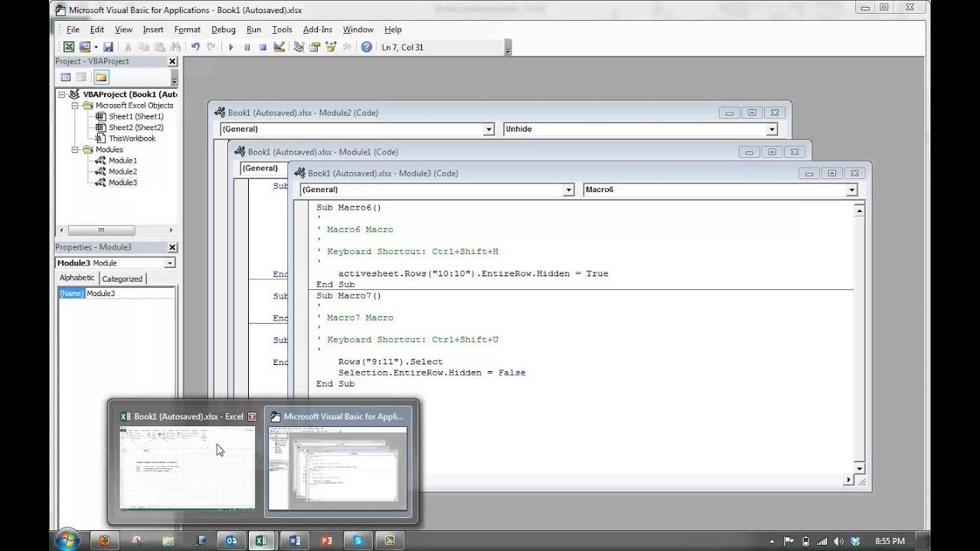Image resolution: width=980 pixels, height=551 pixels.
Task: Collapse the Modules folder
Action: [x=76, y=150]
